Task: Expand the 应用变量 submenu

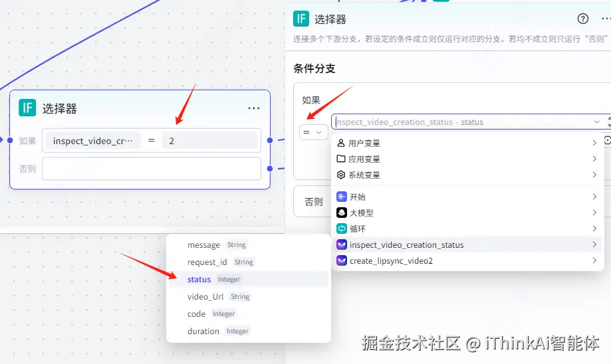Action: [x=594, y=159]
